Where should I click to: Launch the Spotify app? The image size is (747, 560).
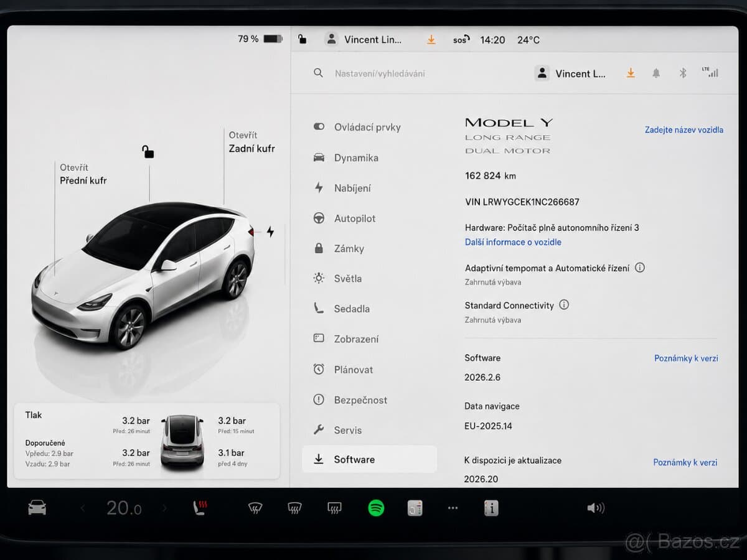pyautogui.click(x=376, y=508)
